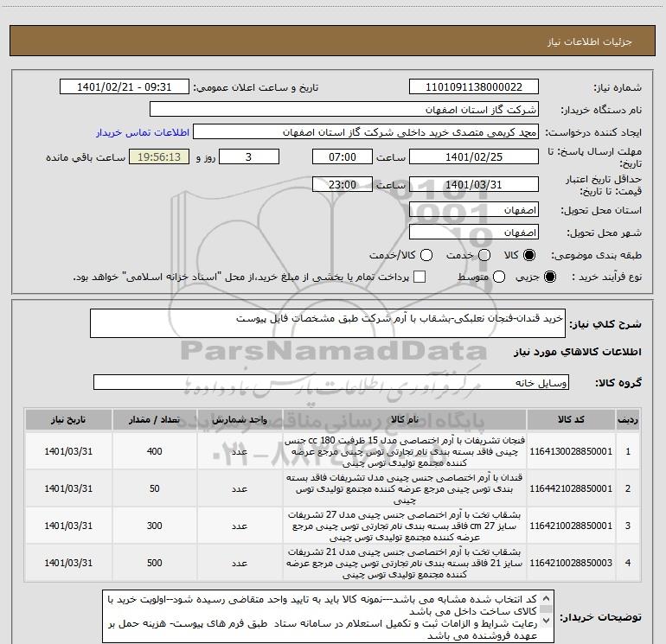Click the buyer notes scroll down arrow
This screenshot has height=644, width=666.
click(x=547, y=621)
